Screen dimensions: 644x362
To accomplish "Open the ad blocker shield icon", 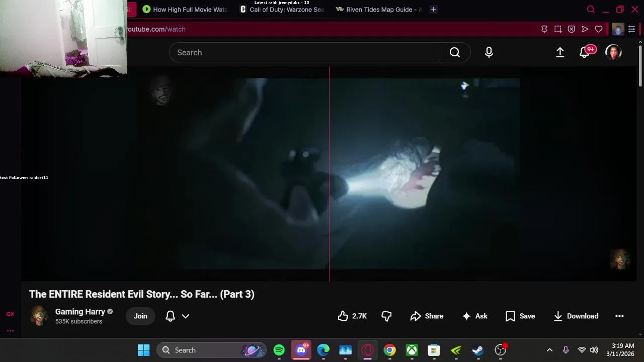I will [x=571, y=29].
